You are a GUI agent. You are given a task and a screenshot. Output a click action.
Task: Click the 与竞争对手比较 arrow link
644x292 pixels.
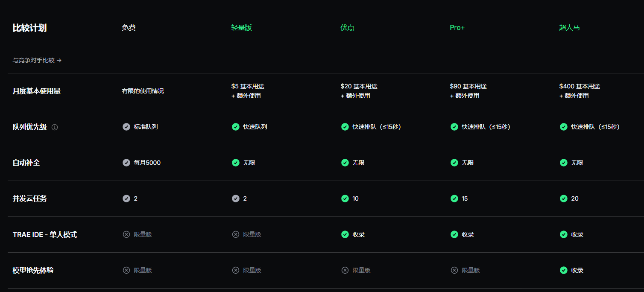click(37, 61)
